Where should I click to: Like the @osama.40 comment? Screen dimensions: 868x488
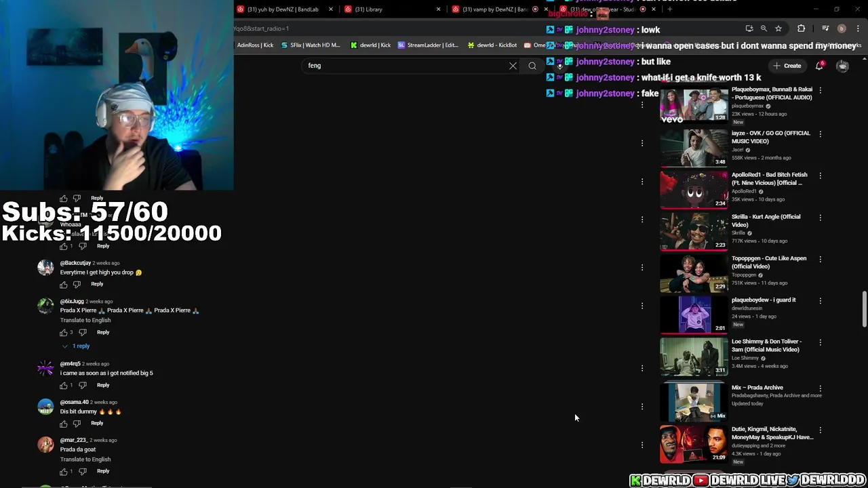pos(64,424)
